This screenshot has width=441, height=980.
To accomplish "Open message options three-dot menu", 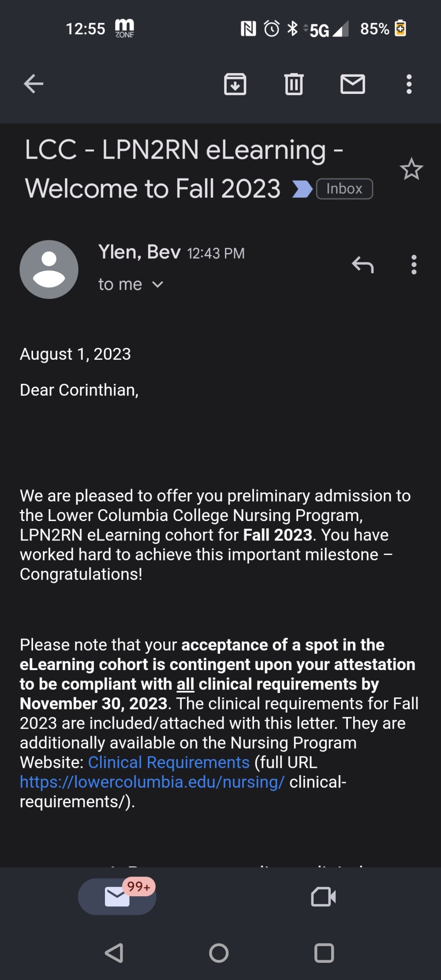I will 414,265.
